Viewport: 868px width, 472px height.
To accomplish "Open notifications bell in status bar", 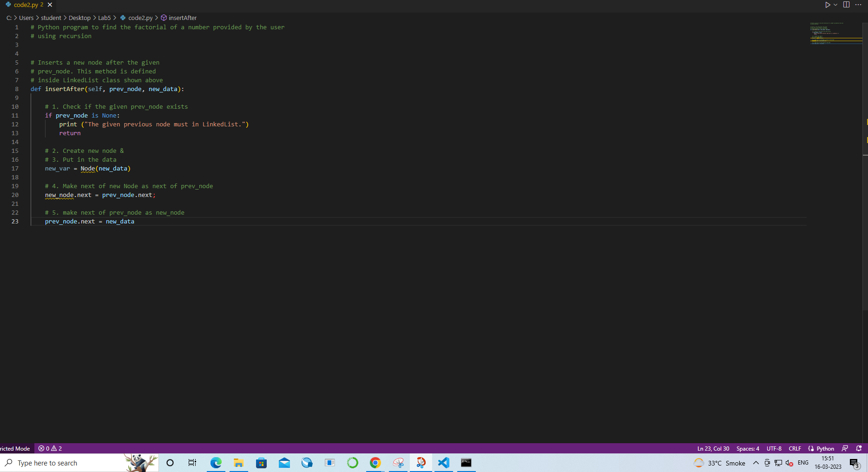I will point(859,448).
